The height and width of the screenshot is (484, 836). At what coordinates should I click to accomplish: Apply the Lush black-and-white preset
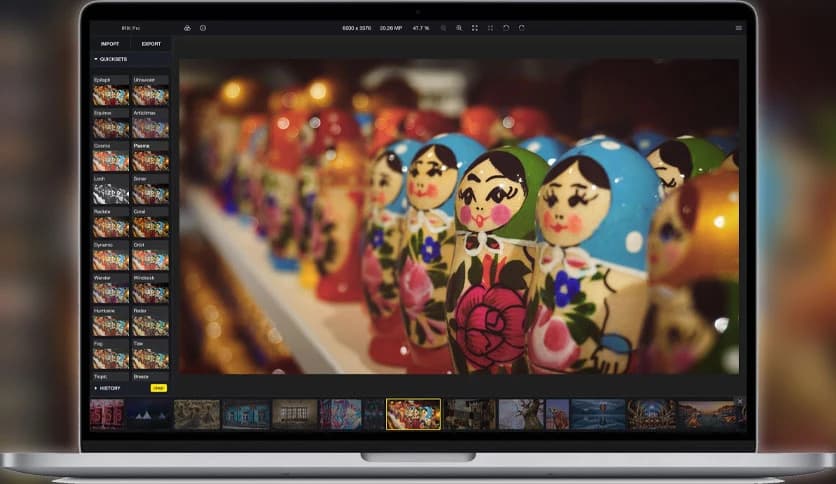point(111,190)
